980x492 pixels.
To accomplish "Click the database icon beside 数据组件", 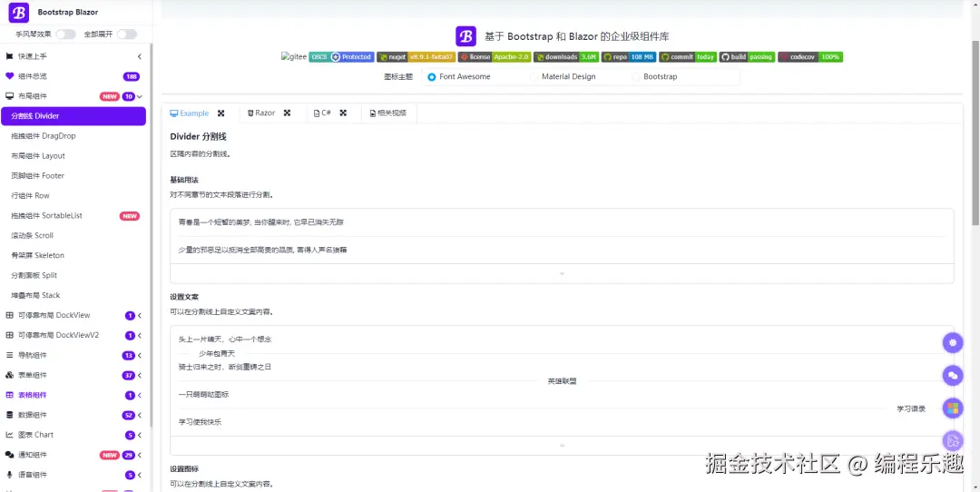I will [x=9, y=415].
